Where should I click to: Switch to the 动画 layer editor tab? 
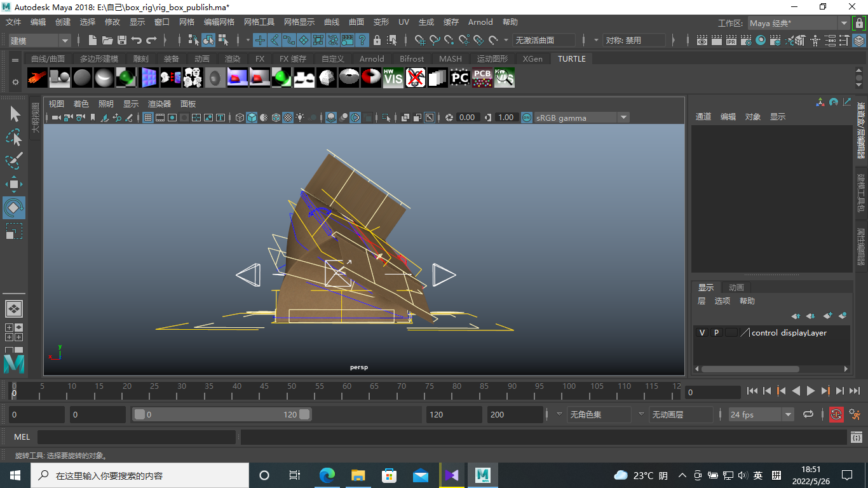coord(736,287)
